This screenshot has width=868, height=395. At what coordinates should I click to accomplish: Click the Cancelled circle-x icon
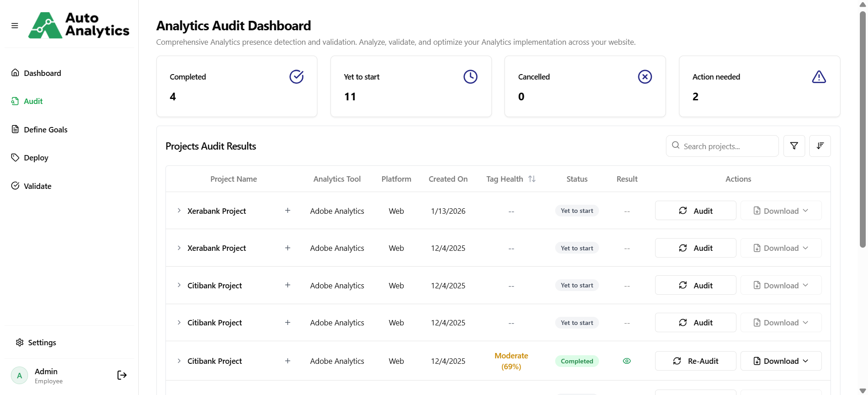click(645, 77)
